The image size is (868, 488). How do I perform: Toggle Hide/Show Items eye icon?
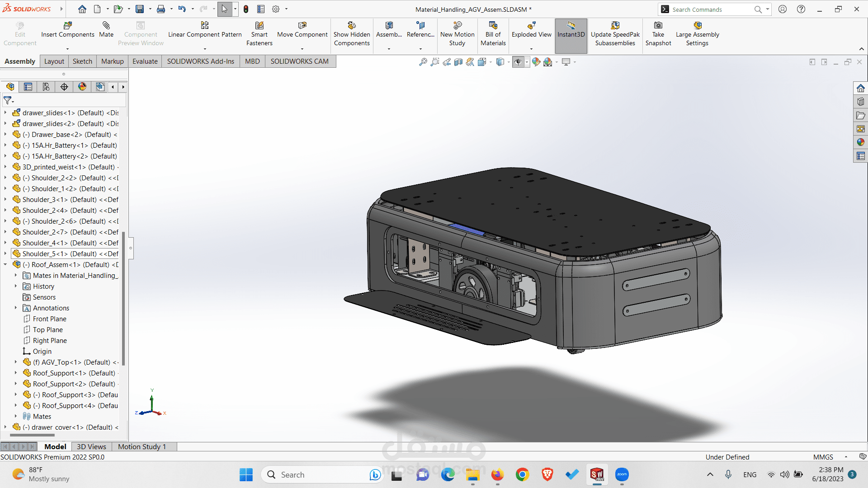[x=518, y=62]
